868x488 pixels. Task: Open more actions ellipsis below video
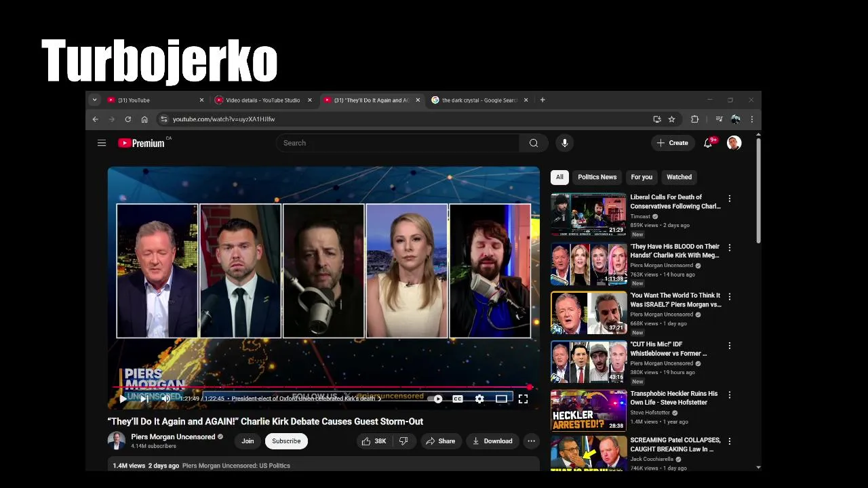click(x=532, y=441)
